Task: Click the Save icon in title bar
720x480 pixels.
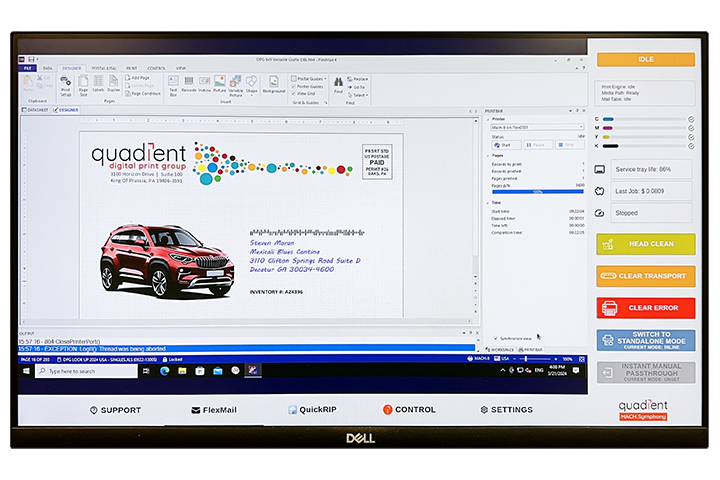Action: coord(31,59)
